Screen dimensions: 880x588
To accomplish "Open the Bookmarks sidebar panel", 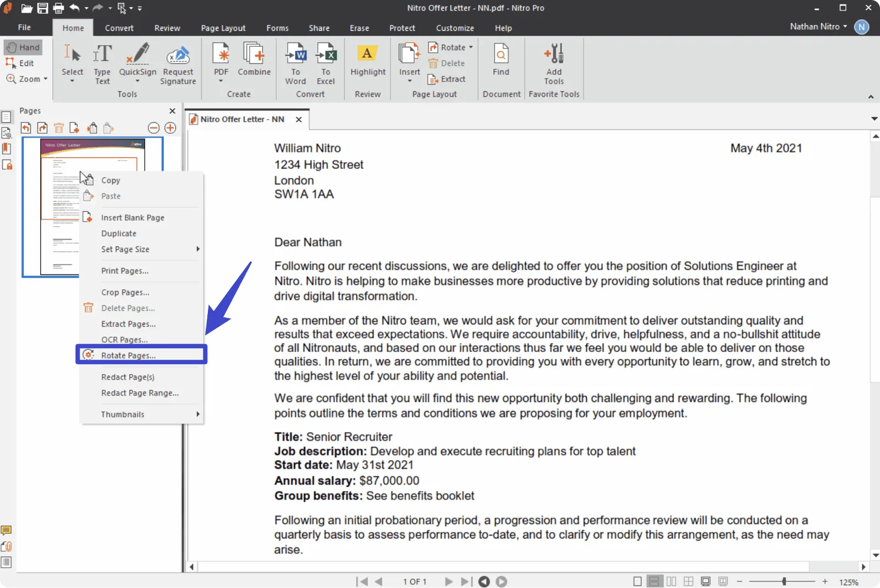I will (7, 149).
